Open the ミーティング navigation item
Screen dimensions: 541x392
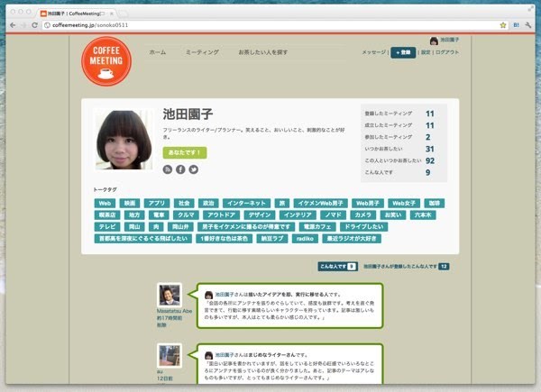pos(202,53)
